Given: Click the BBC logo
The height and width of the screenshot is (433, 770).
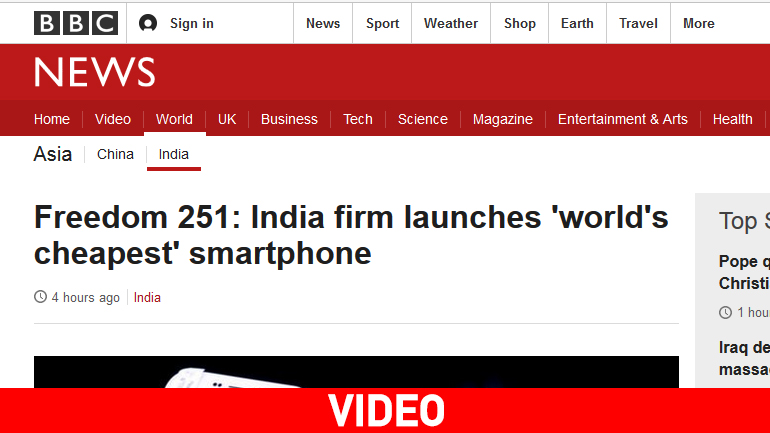Looking at the screenshot, I should (x=76, y=23).
